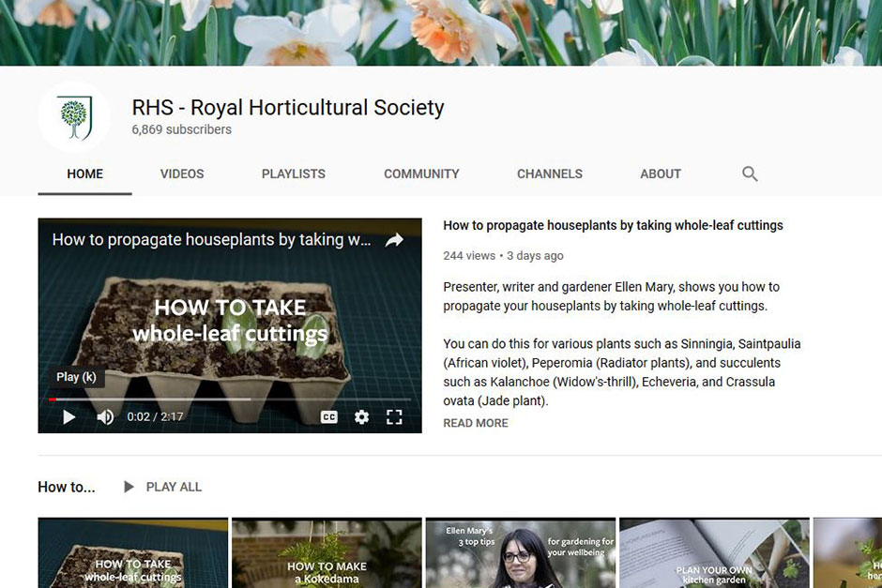Go to the COMMUNITY tab
Viewport: 882px width, 588px height.
point(421,173)
